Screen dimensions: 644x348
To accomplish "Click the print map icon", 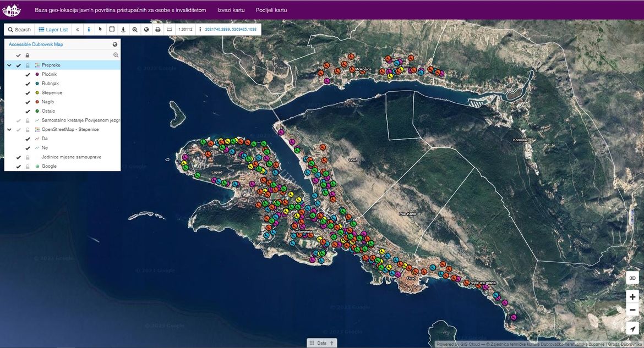I will coord(158,30).
